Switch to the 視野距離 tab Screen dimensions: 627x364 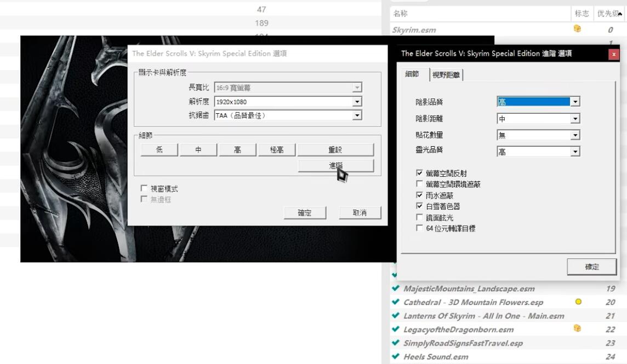click(446, 75)
